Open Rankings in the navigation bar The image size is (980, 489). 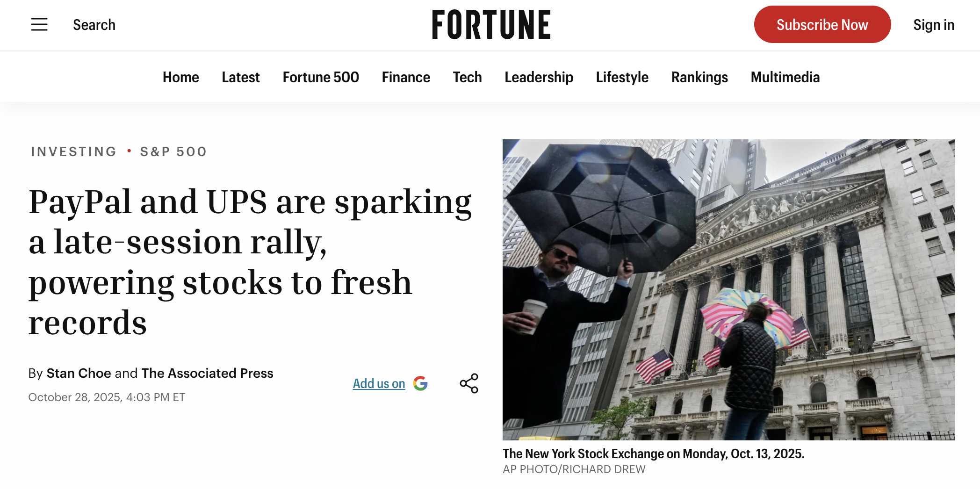pos(699,77)
